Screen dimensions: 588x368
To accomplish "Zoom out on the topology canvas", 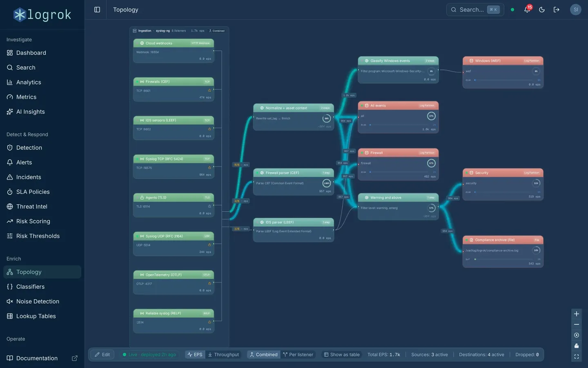I will pyautogui.click(x=577, y=325).
